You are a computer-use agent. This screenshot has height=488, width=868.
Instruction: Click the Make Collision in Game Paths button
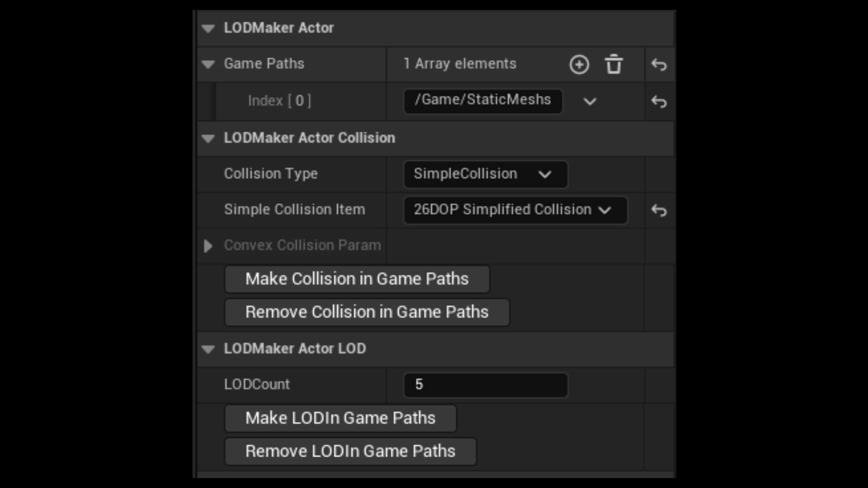click(357, 279)
